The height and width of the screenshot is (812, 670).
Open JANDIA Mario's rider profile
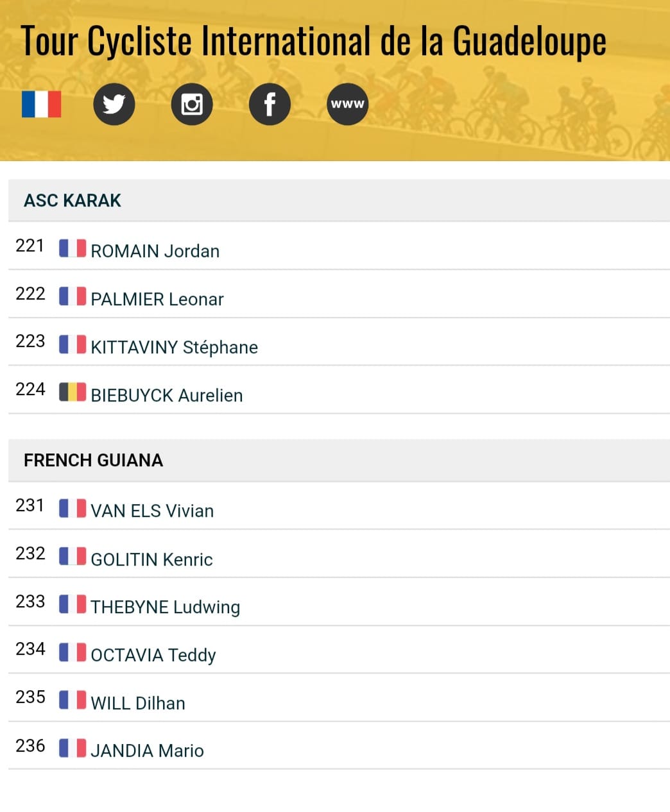pos(147,750)
